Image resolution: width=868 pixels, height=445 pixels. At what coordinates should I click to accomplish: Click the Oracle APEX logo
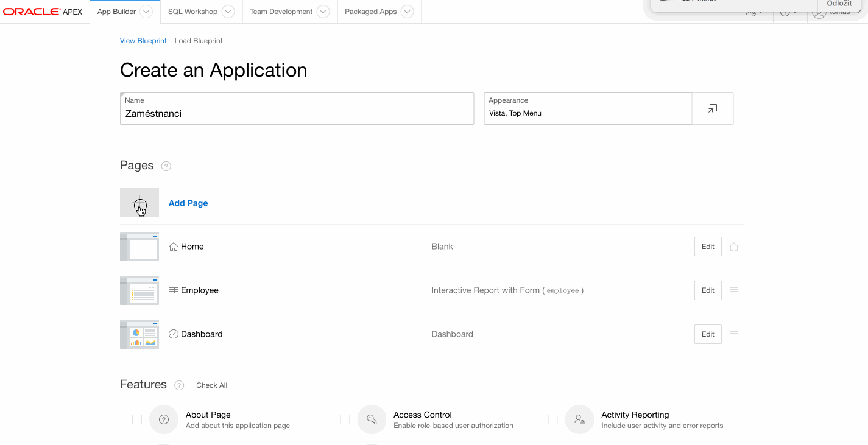43,12
